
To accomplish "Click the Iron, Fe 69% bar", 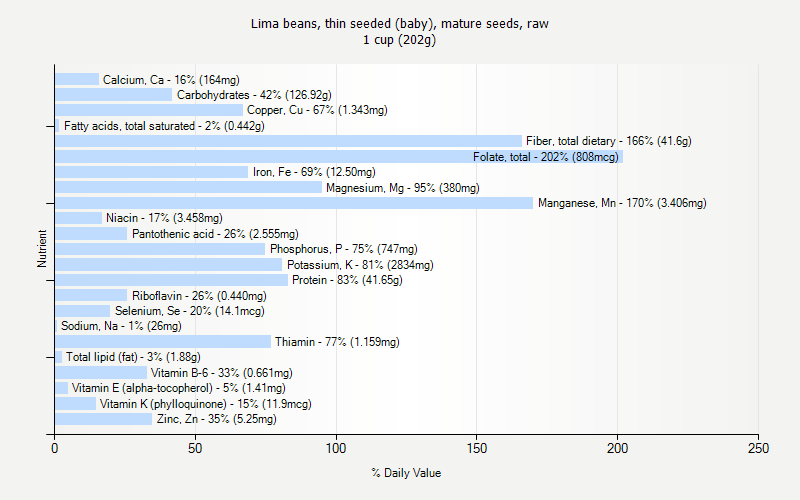I will click(x=152, y=172).
